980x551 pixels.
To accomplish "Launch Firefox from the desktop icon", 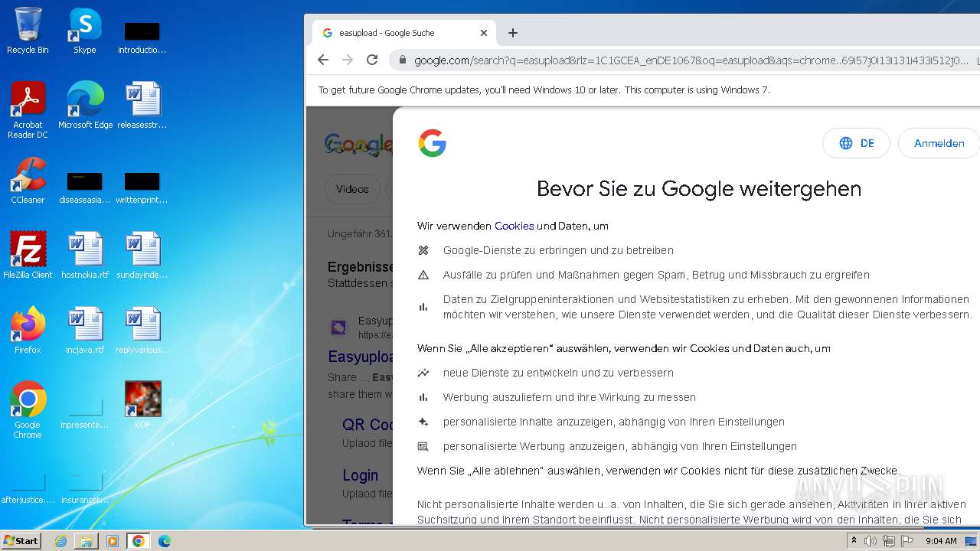I will click(x=28, y=331).
